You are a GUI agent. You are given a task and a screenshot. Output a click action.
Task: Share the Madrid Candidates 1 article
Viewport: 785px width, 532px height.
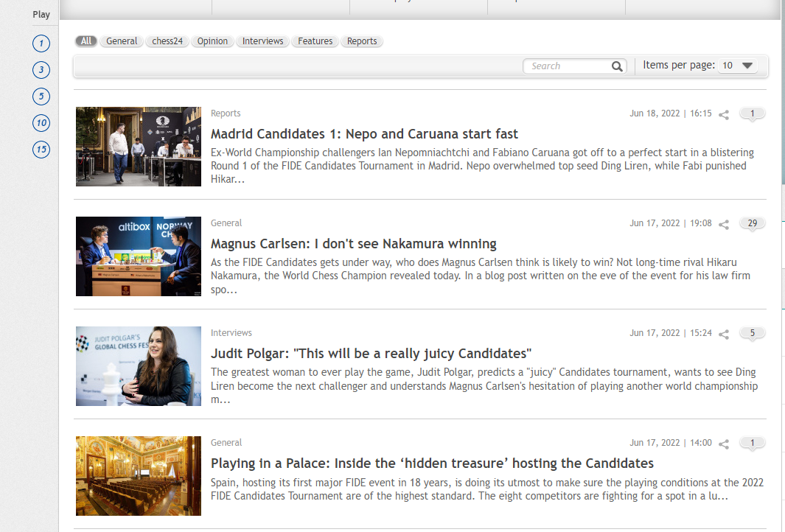pos(723,115)
